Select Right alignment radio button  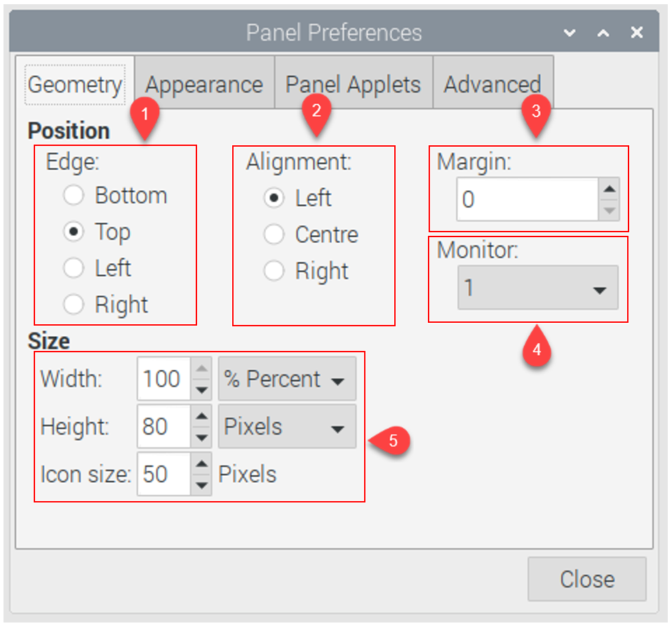click(274, 271)
